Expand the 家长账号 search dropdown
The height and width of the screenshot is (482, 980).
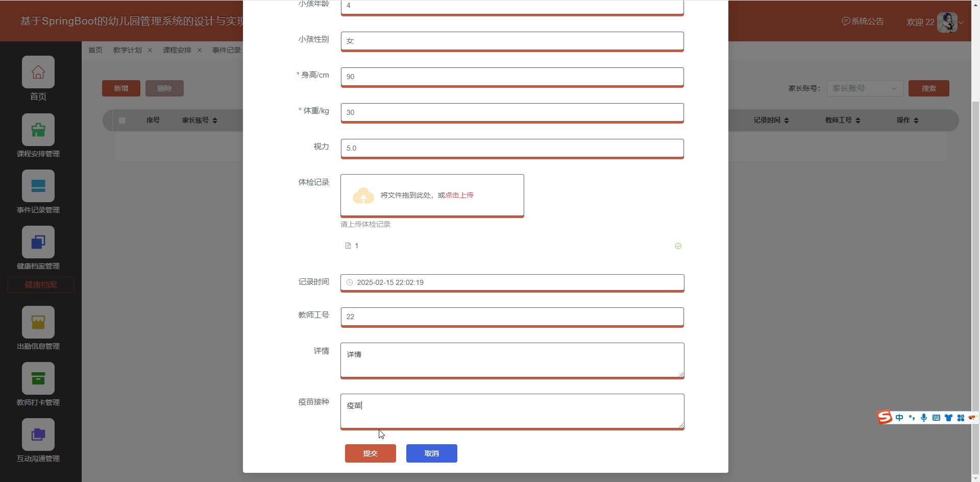(x=865, y=88)
